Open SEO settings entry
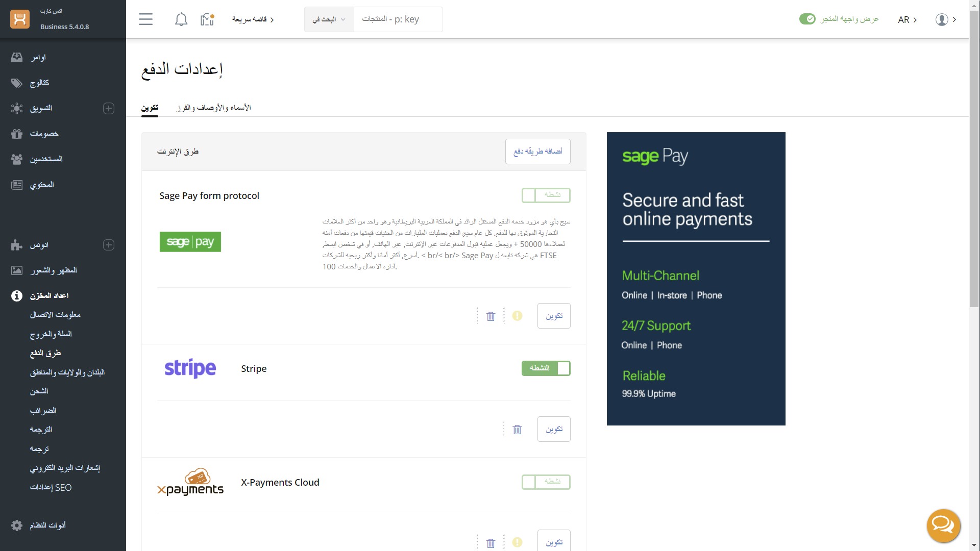The image size is (980, 551). click(51, 488)
